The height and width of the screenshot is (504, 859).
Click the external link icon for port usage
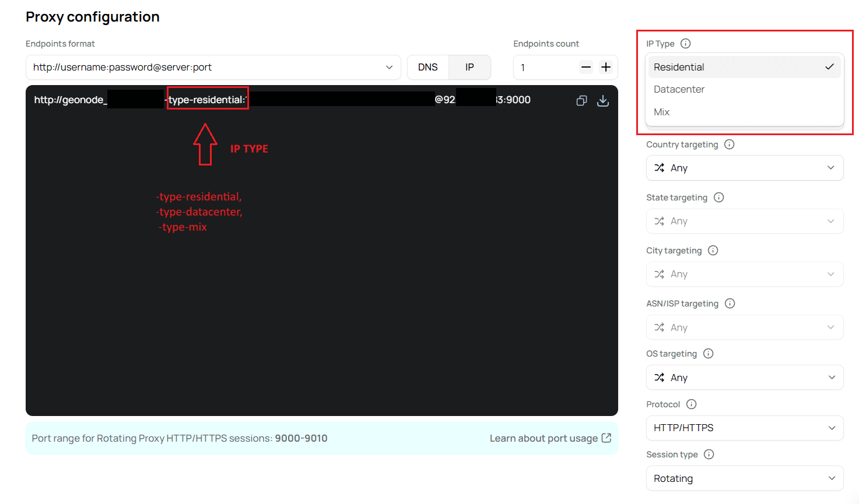coord(606,438)
